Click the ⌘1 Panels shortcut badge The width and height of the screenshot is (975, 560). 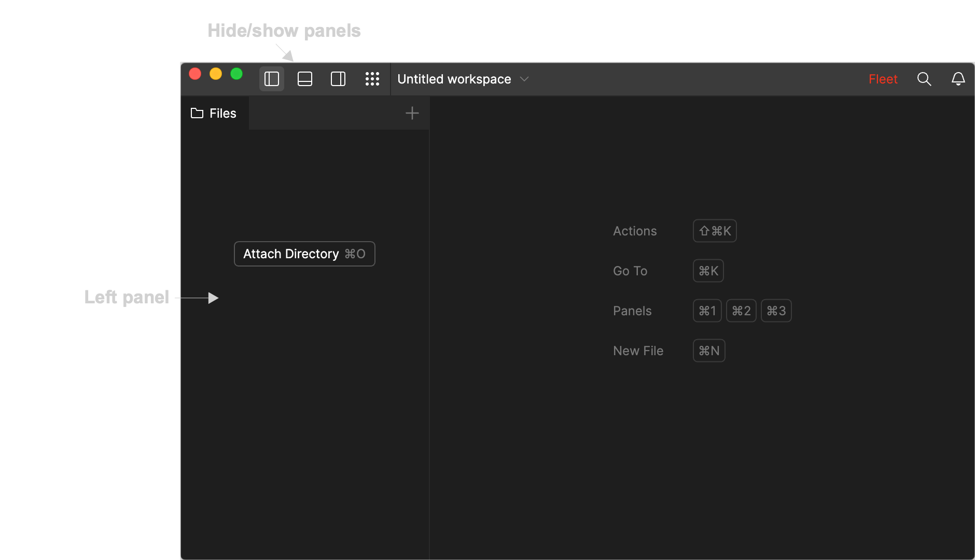point(706,311)
